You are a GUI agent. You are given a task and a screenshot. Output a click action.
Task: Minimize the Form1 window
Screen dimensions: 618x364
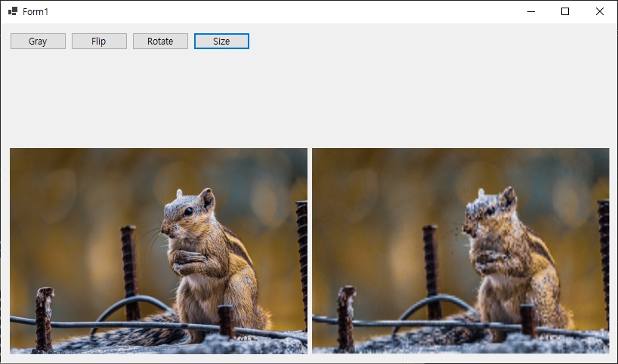pos(531,11)
